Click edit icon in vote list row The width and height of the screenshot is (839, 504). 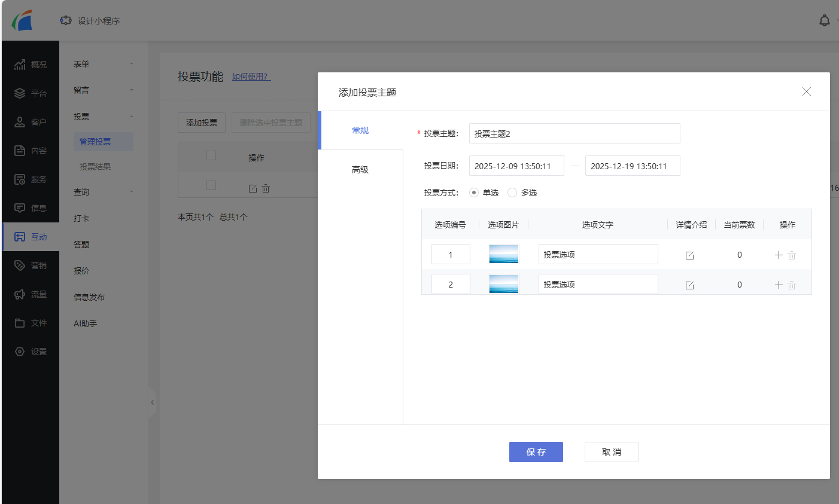(253, 188)
